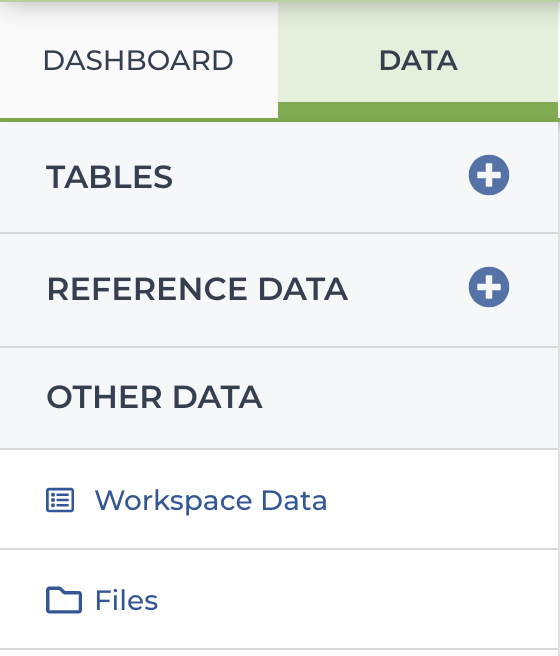Toggle the OTHER DATA section header
Image resolution: width=560 pixels, height=656 pixels.
point(279,398)
